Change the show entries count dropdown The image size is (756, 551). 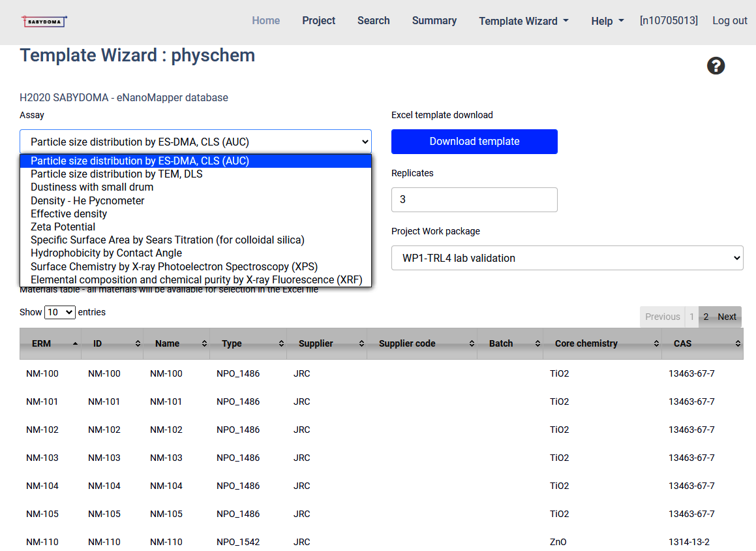tap(59, 312)
